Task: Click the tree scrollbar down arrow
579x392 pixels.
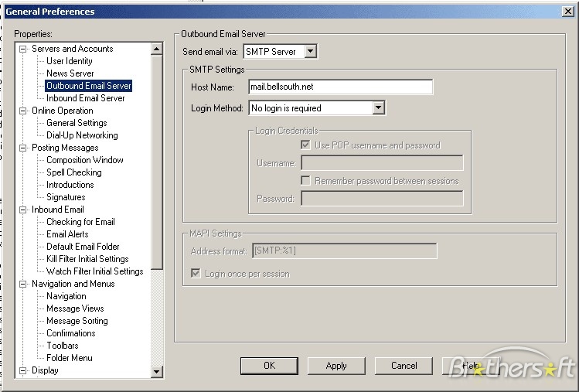Action: coord(157,371)
